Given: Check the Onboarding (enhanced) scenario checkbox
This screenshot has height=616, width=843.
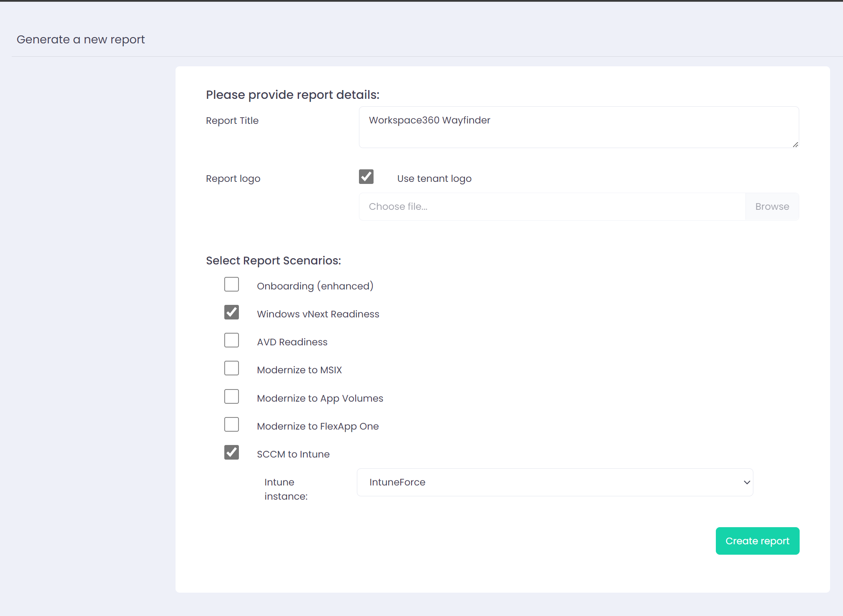Looking at the screenshot, I should click(231, 284).
